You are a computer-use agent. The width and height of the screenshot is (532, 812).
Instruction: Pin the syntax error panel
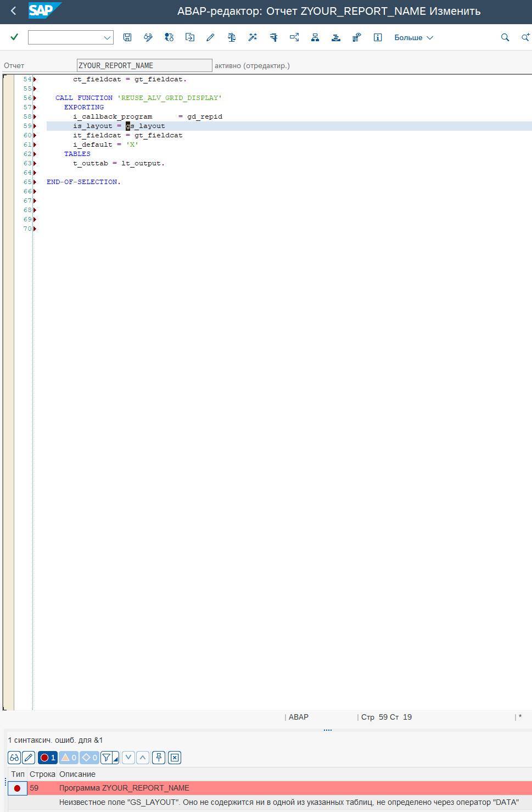pyautogui.click(x=159, y=758)
